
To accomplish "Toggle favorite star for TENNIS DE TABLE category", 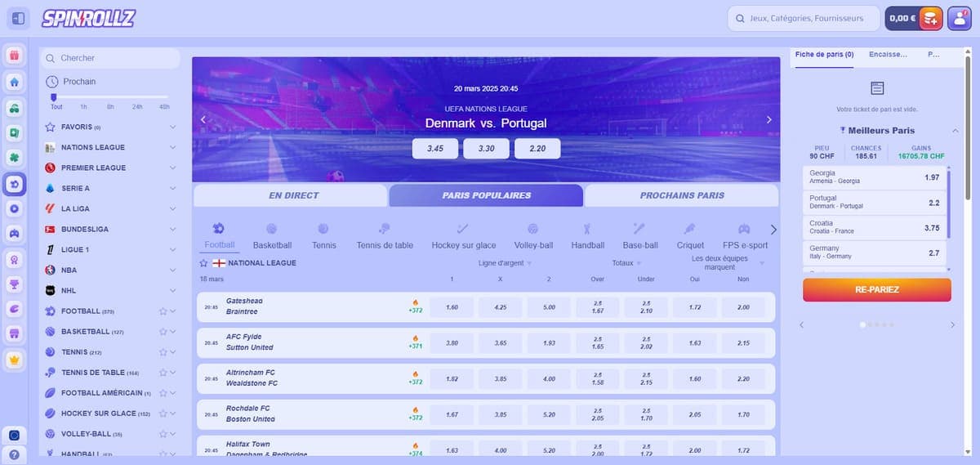I will (163, 373).
